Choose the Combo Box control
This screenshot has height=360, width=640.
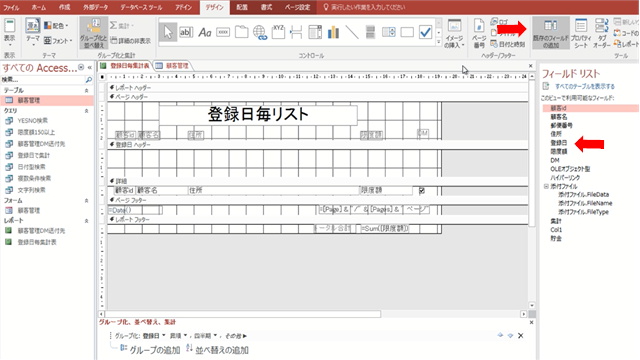point(315,32)
